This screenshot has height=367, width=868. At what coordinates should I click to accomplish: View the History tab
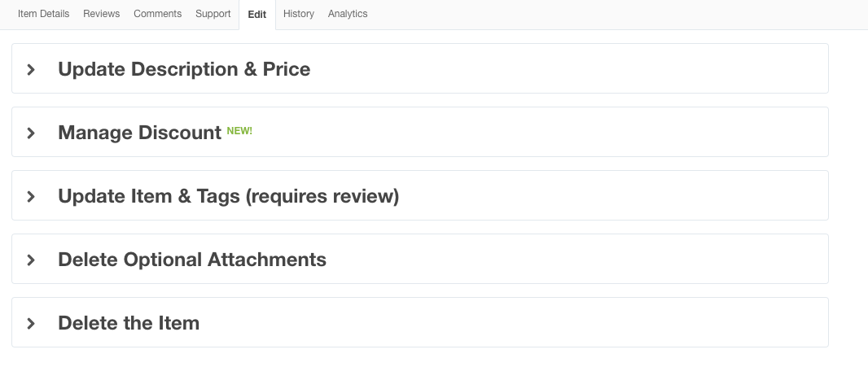pos(298,14)
